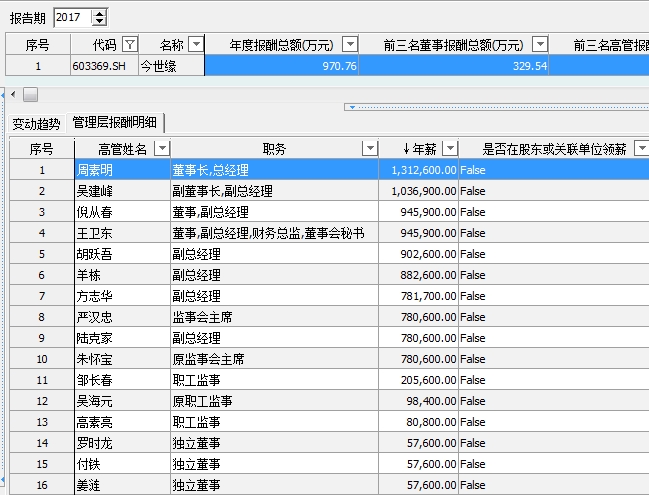Click the 205,600.00 salary cell

[419, 380]
